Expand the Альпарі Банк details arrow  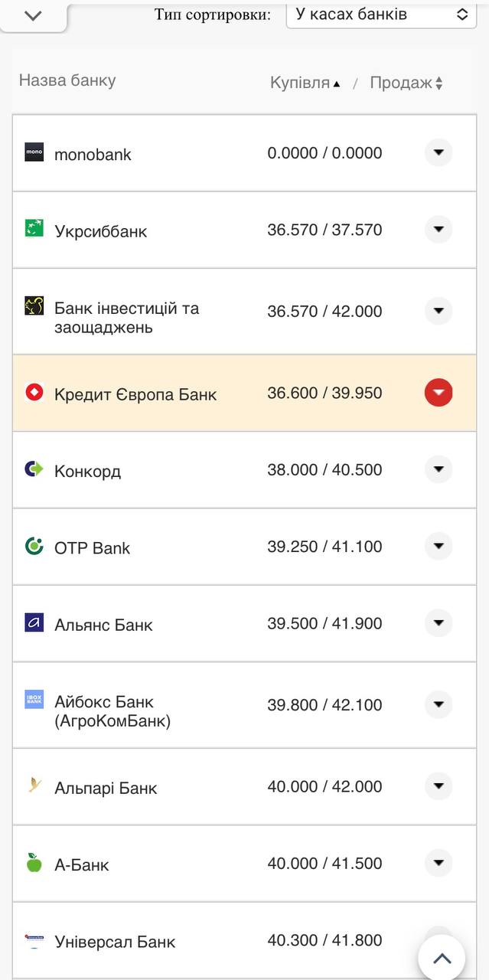point(438,786)
